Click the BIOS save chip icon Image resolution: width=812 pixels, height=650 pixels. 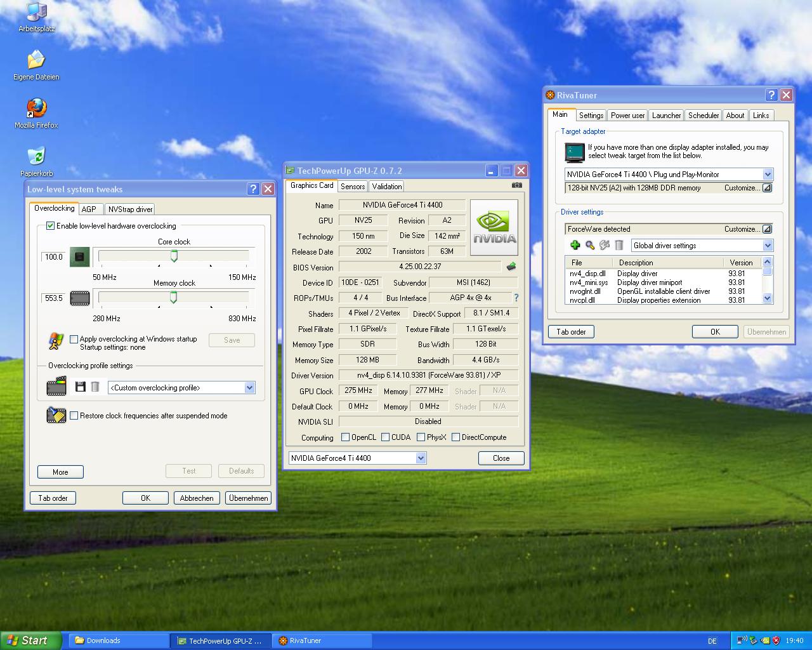click(511, 267)
